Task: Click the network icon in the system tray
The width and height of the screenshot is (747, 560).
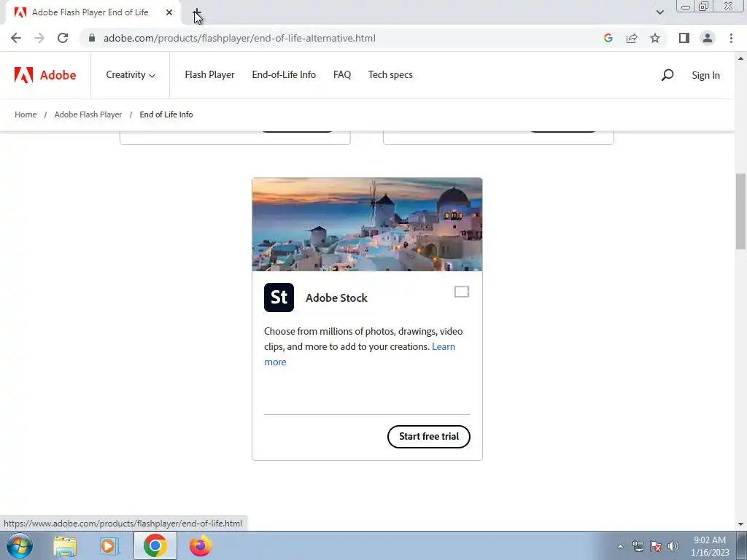Action: click(x=638, y=546)
